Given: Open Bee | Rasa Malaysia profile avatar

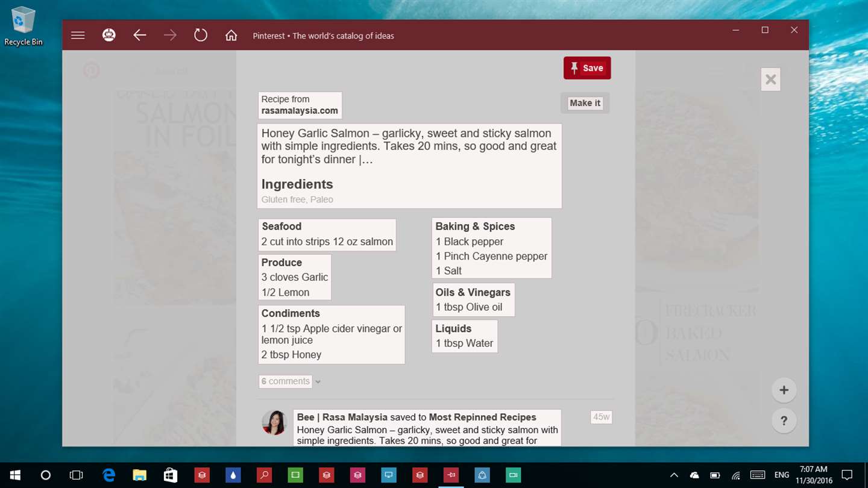Looking at the screenshot, I should click(x=274, y=422).
